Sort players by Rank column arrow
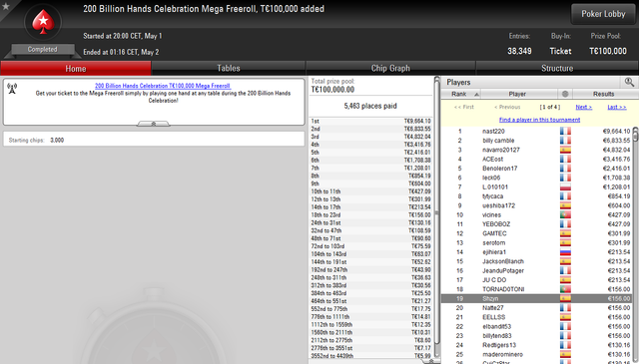 pos(476,95)
